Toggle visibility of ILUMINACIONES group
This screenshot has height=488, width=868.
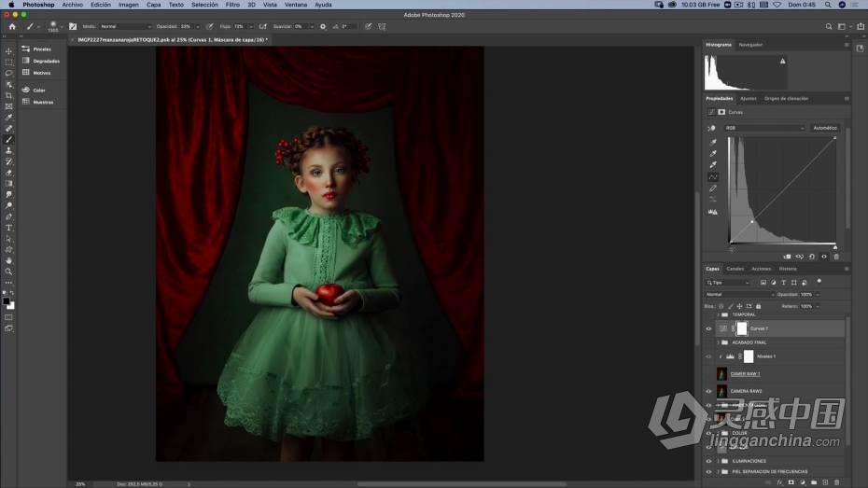[708, 461]
